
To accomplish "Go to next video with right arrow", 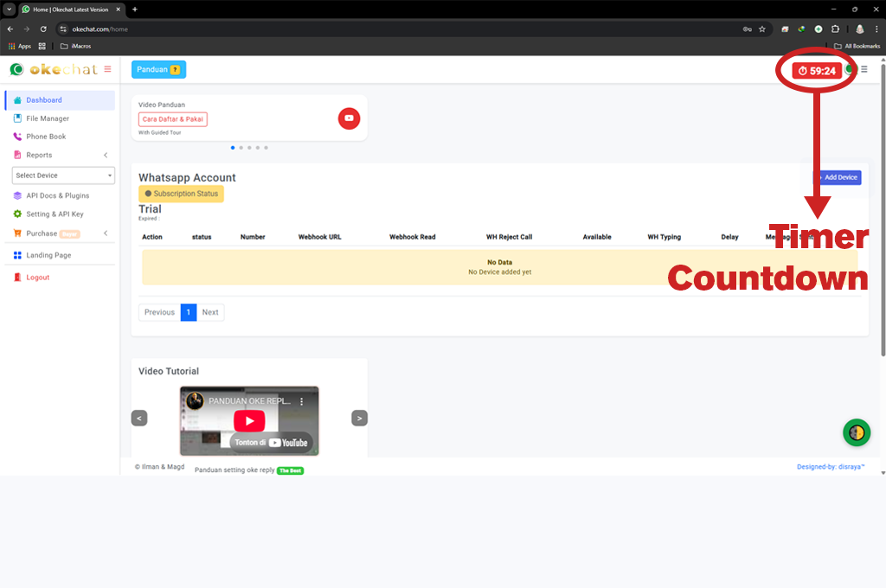I will pyautogui.click(x=359, y=419).
